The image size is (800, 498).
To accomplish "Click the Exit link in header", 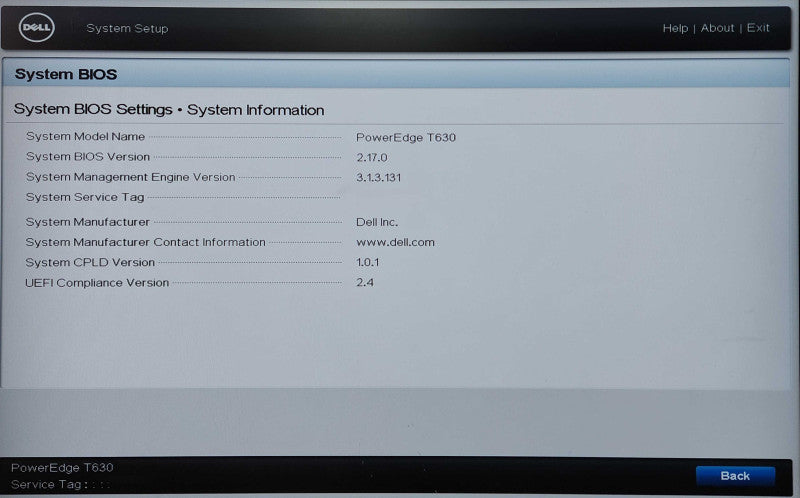I will pyautogui.click(x=758, y=28).
